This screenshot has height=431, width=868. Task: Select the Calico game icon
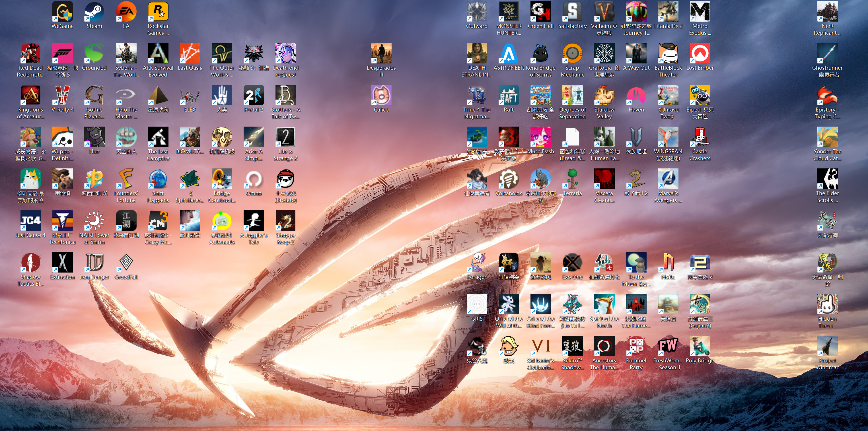tap(381, 95)
